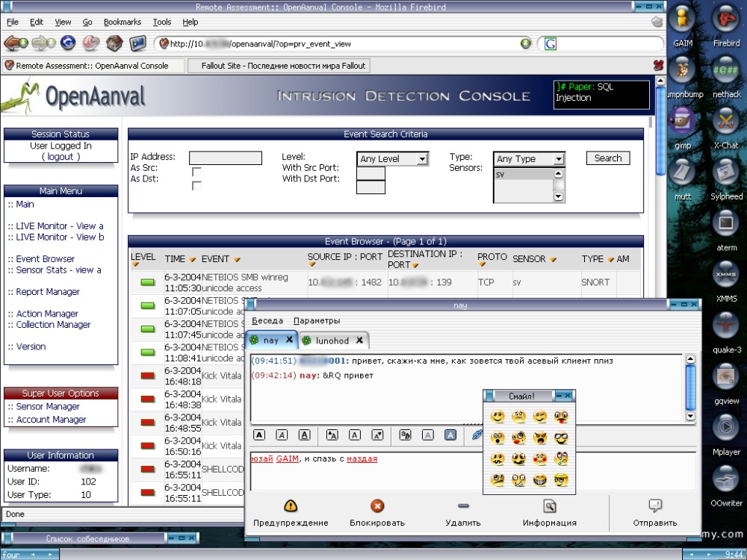The height and width of the screenshot is (560, 747).
Task: Click the Search button
Action: (608, 158)
